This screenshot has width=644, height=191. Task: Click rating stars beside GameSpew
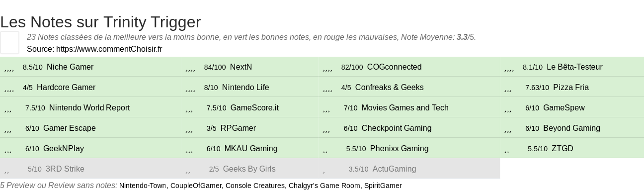tap(508, 109)
